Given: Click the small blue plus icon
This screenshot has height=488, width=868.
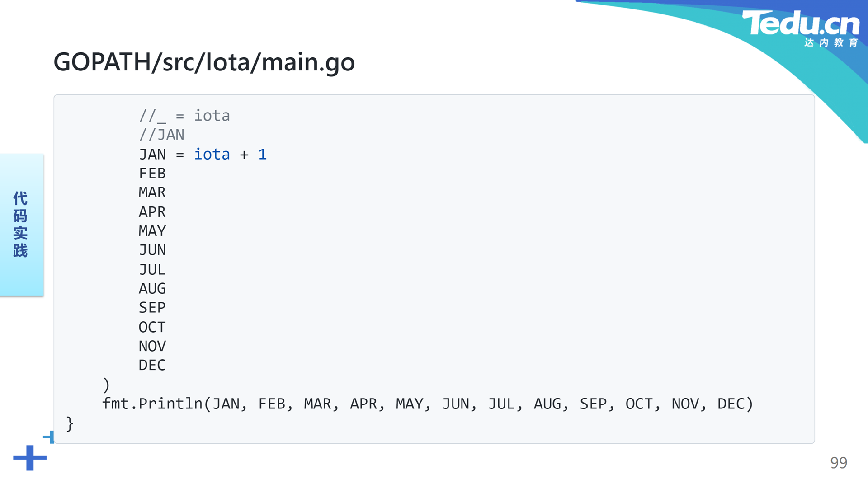Looking at the screenshot, I should [x=49, y=437].
